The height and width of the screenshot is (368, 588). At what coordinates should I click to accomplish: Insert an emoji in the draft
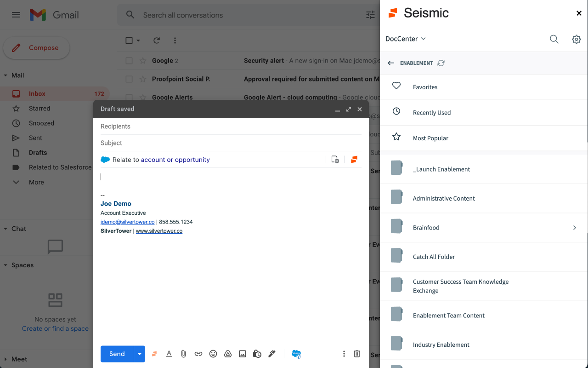[x=213, y=354]
